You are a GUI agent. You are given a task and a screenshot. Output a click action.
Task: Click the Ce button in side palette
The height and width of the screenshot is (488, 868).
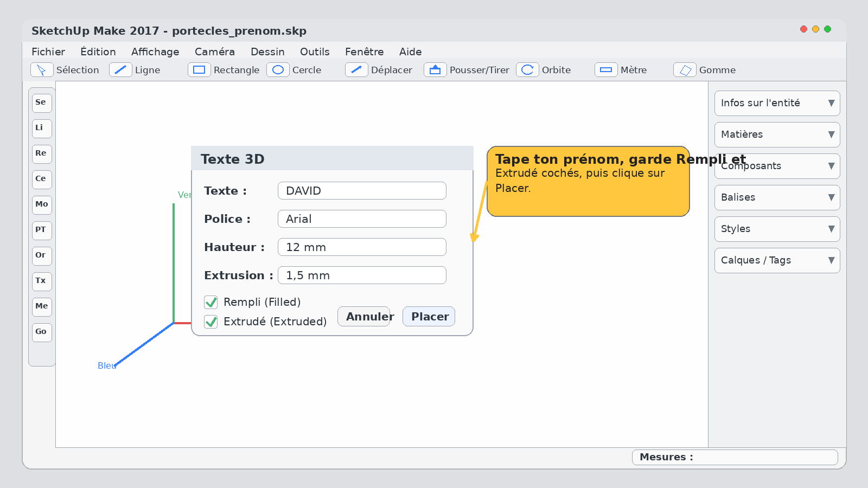click(x=42, y=179)
